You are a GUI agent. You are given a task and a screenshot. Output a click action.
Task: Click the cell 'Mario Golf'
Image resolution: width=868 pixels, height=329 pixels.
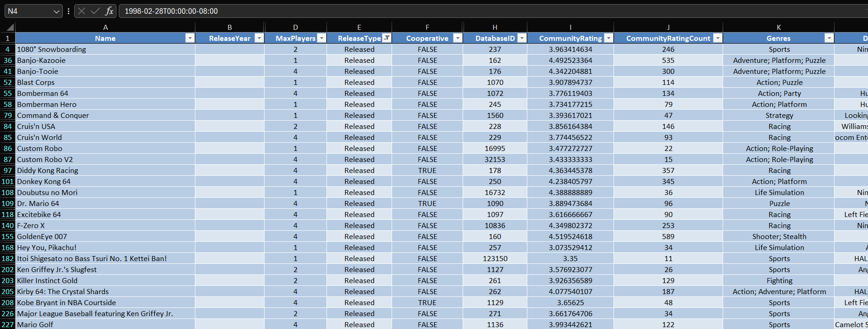click(x=105, y=324)
